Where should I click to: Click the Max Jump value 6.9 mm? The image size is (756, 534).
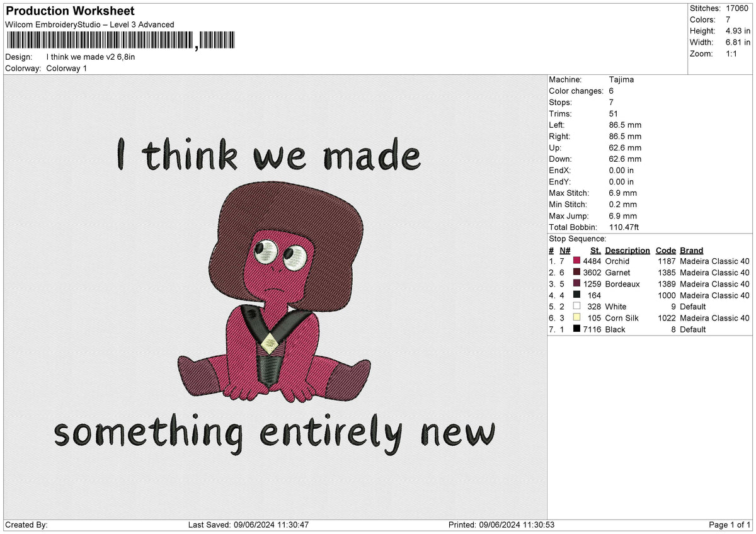(x=622, y=216)
